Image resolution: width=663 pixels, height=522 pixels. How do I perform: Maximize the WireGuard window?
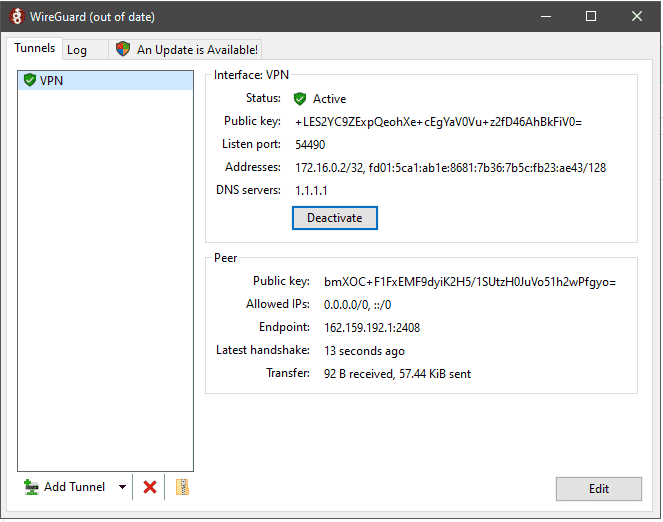pos(591,16)
